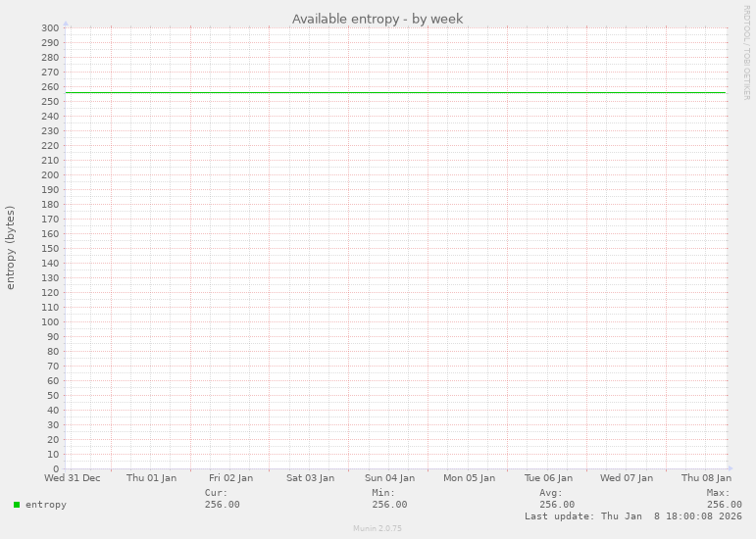Click the 200 y-axis tick label
The height and width of the screenshot is (539, 756).
pyautogui.click(x=50, y=174)
